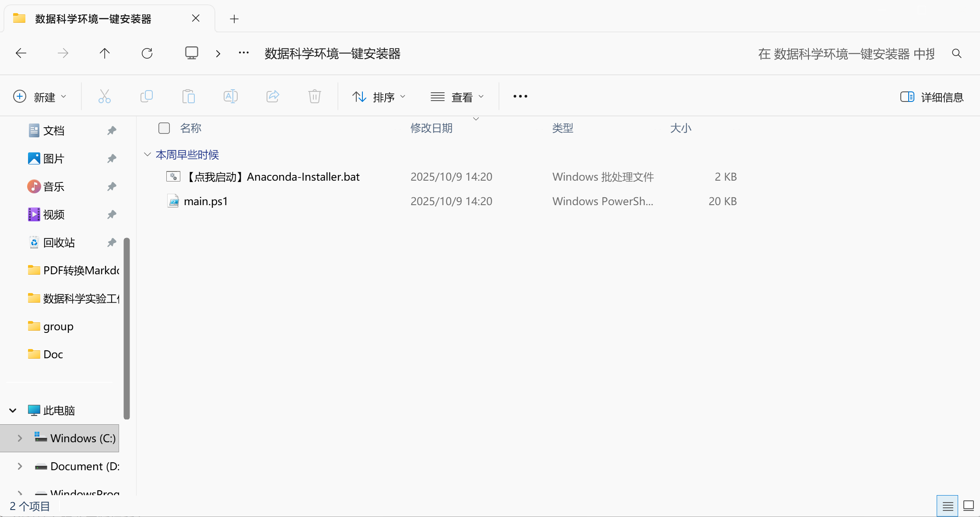Go up one folder level
The image size is (980, 517).
click(105, 53)
